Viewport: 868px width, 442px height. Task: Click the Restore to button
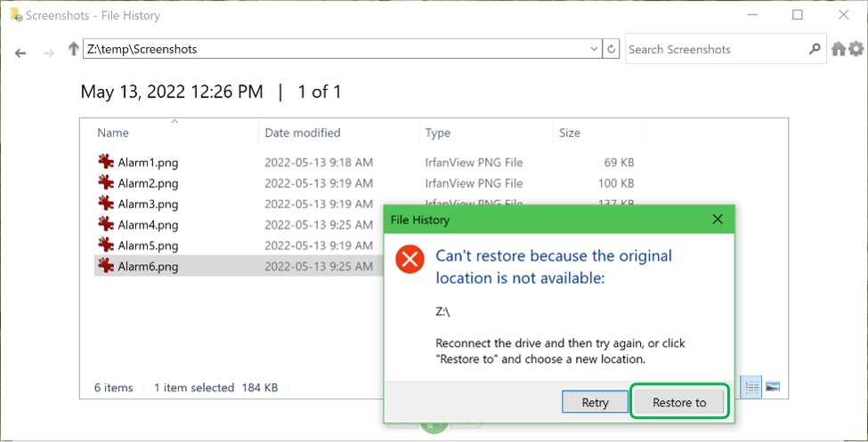[x=679, y=402]
